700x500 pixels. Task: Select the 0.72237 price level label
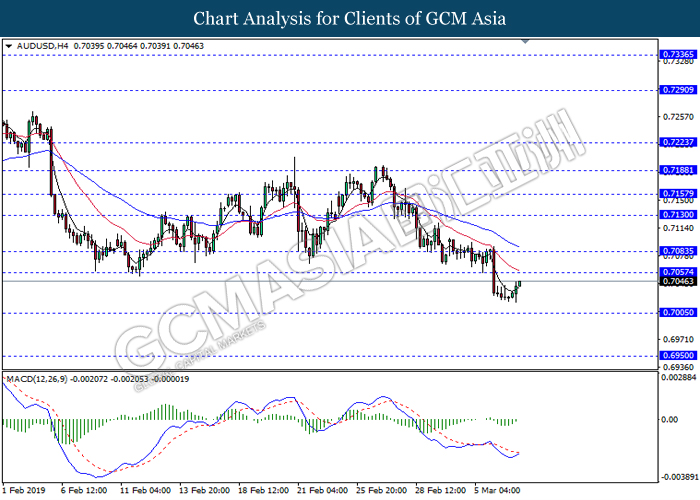point(678,142)
